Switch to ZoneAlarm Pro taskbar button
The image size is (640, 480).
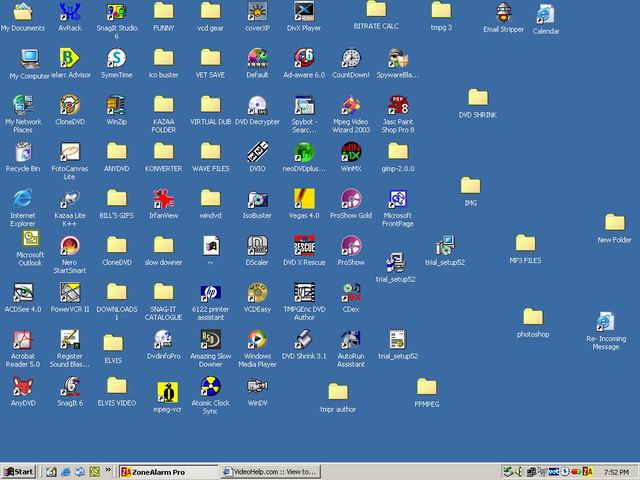169,472
